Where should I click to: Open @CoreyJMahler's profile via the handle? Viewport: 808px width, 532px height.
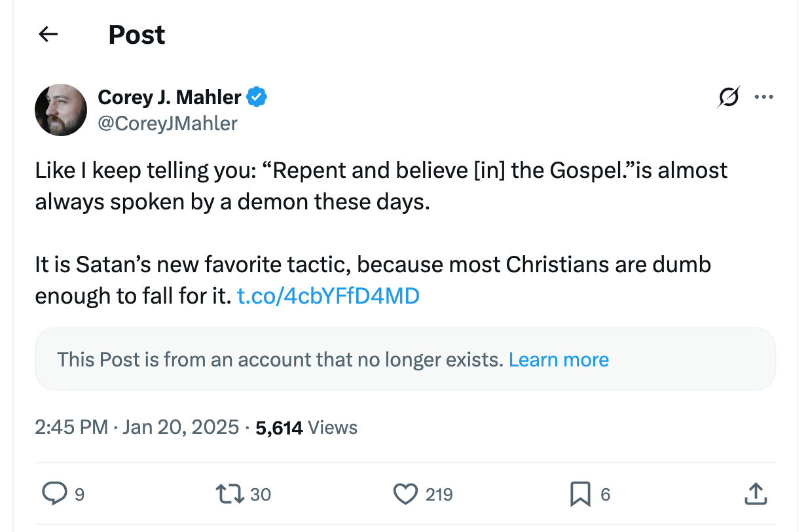pyautogui.click(x=168, y=124)
